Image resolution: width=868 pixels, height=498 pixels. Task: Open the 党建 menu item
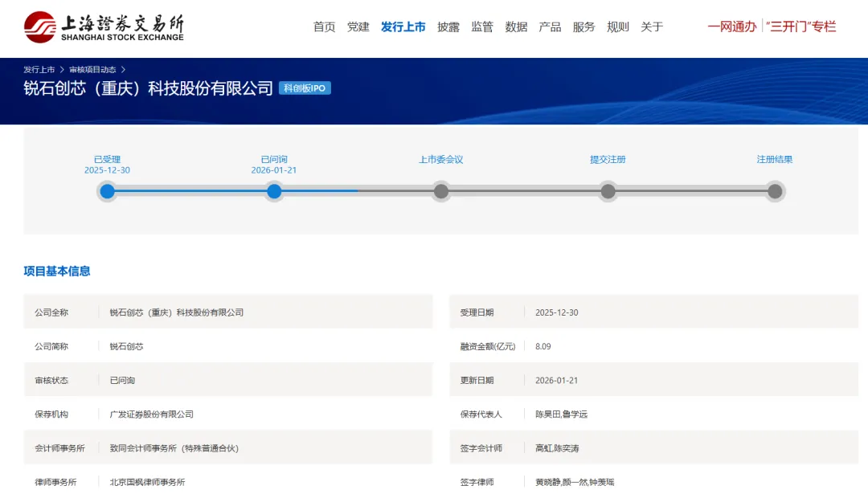coord(358,27)
